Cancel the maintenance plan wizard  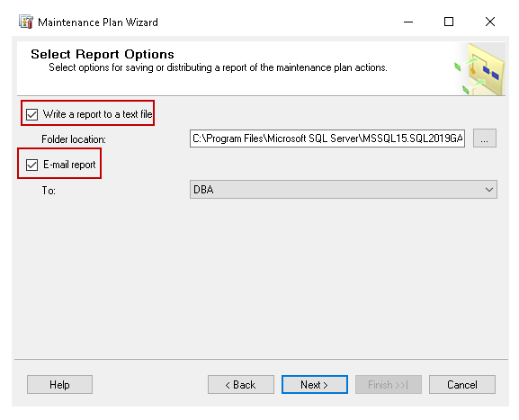coord(462,385)
